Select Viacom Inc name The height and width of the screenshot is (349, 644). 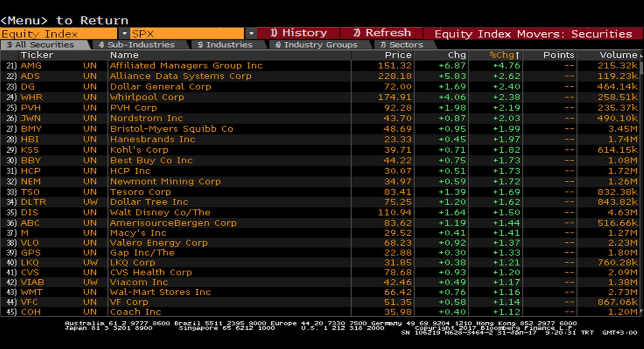(x=139, y=282)
